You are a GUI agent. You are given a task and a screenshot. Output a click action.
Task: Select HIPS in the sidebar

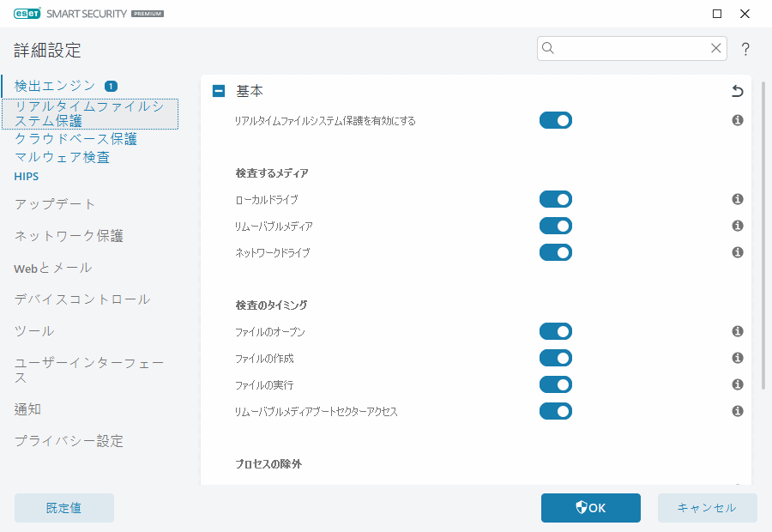pyautogui.click(x=26, y=176)
